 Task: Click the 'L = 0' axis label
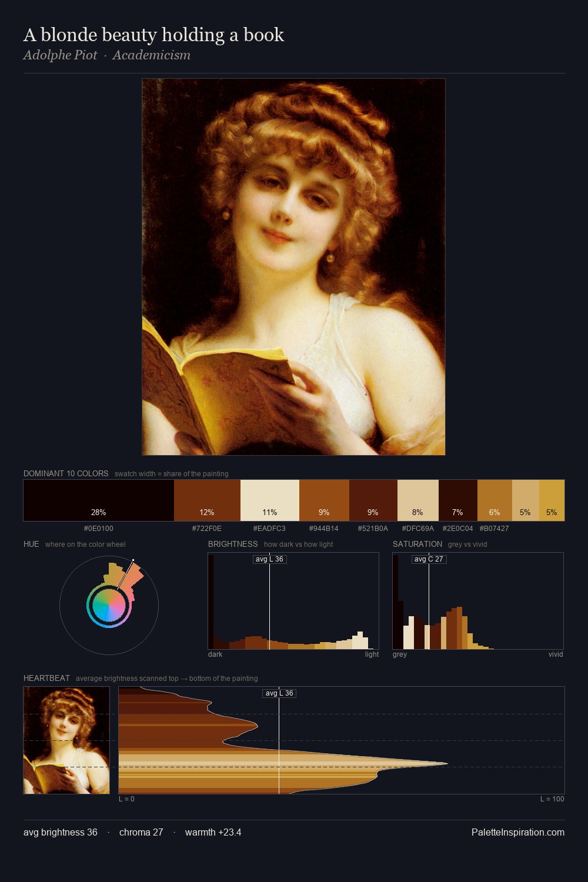point(126,799)
